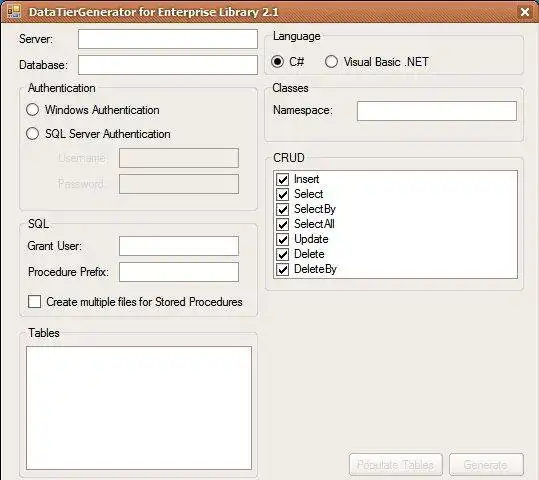This screenshot has height=480, width=539.
Task: Click inside the Tables list box
Action: (139, 408)
